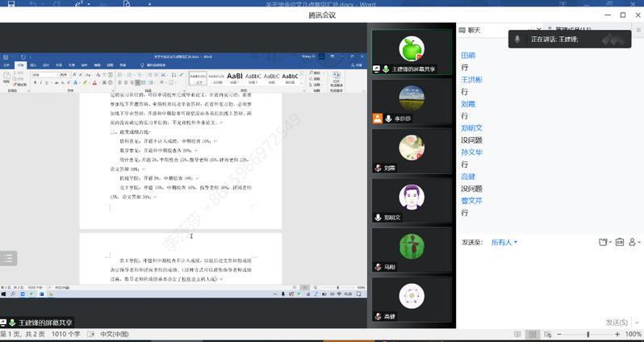Click mic icon on 刘蒂 tile
The image size is (644, 342).
point(378,169)
